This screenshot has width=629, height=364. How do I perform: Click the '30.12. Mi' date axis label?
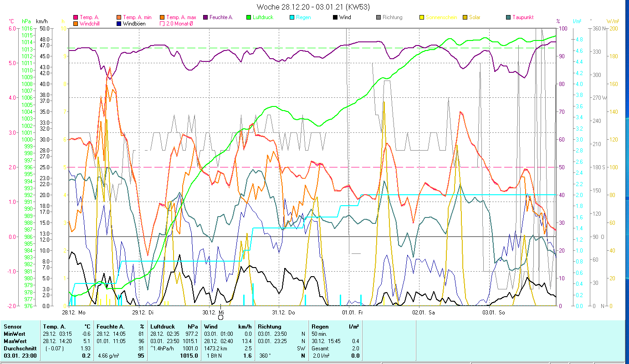(214, 313)
